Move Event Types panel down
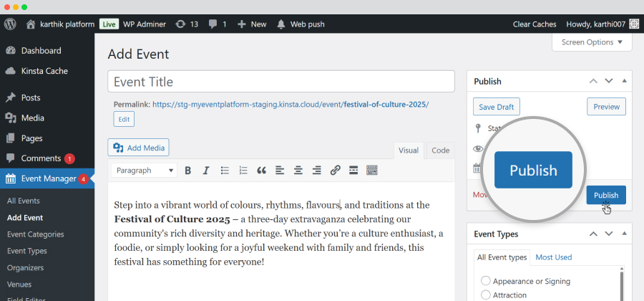Screen dimensions: 644x301 pyautogui.click(x=609, y=234)
